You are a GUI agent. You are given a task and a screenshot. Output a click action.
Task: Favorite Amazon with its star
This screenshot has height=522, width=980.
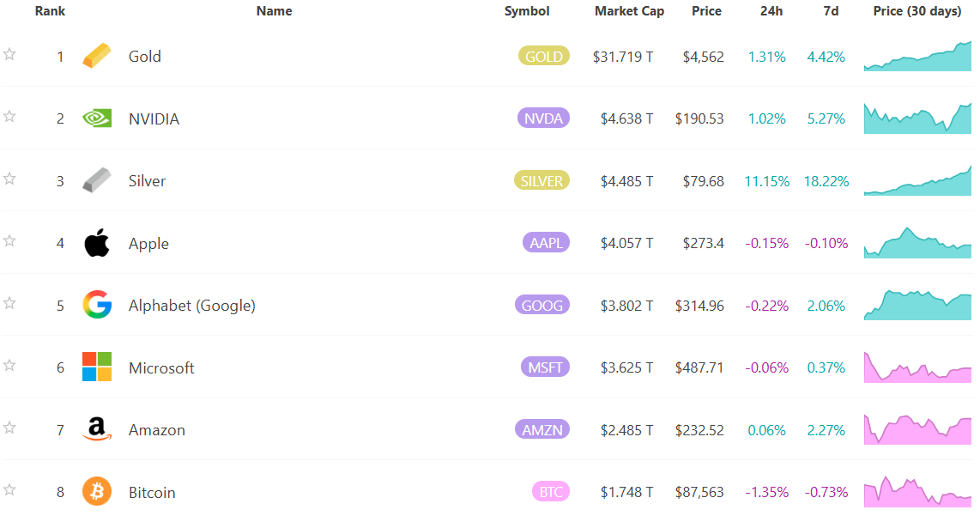pyautogui.click(x=9, y=428)
